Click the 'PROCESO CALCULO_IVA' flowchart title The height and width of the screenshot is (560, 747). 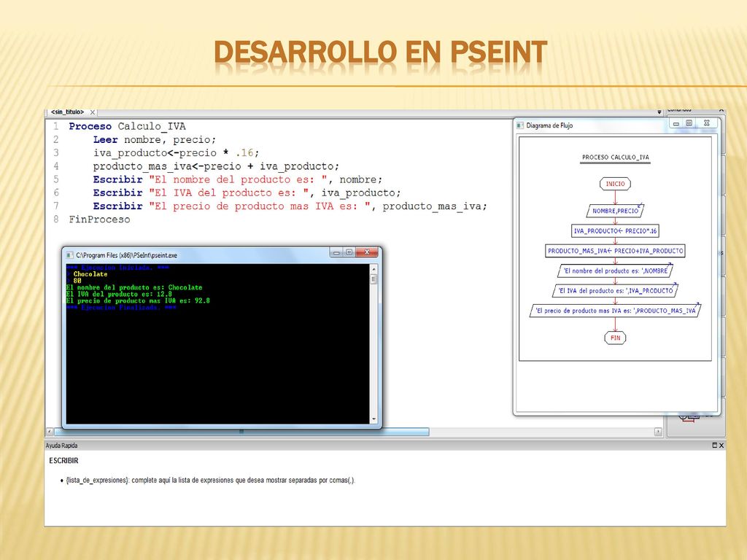616,157
